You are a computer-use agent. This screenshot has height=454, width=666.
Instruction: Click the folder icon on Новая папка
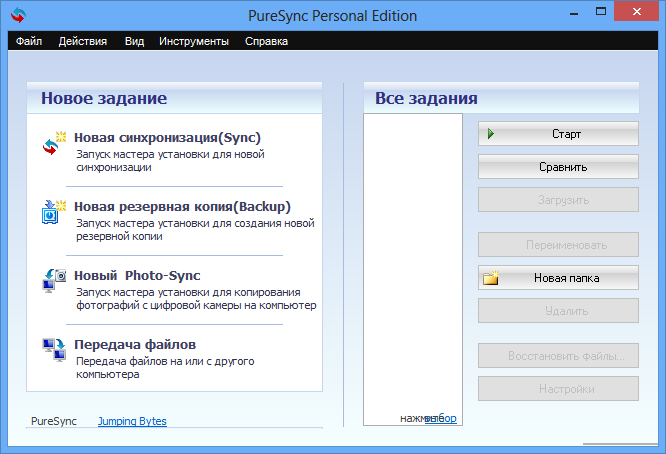pyautogui.click(x=491, y=278)
